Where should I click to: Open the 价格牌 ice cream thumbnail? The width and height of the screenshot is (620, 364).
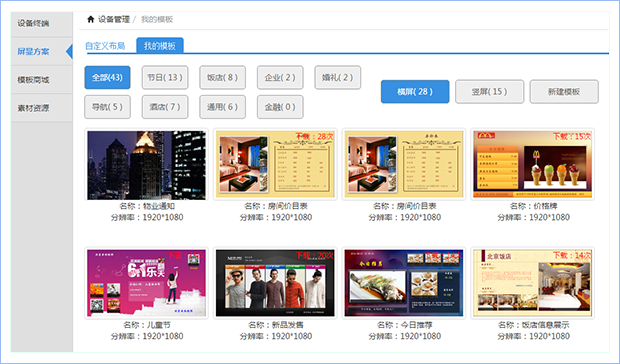(533, 165)
